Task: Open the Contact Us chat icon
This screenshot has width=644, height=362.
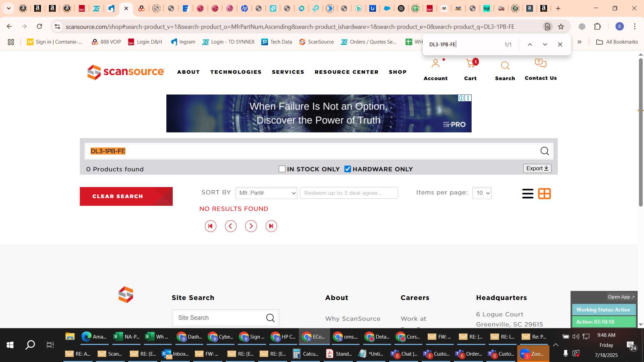Action: (540, 63)
